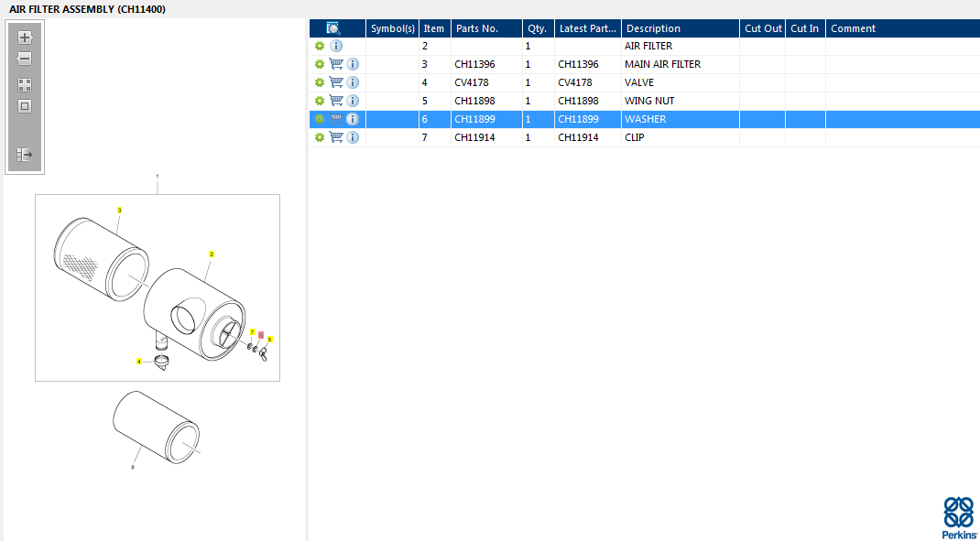Click parts number CV4178 cell
The image size is (980, 541).
click(487, 82)
